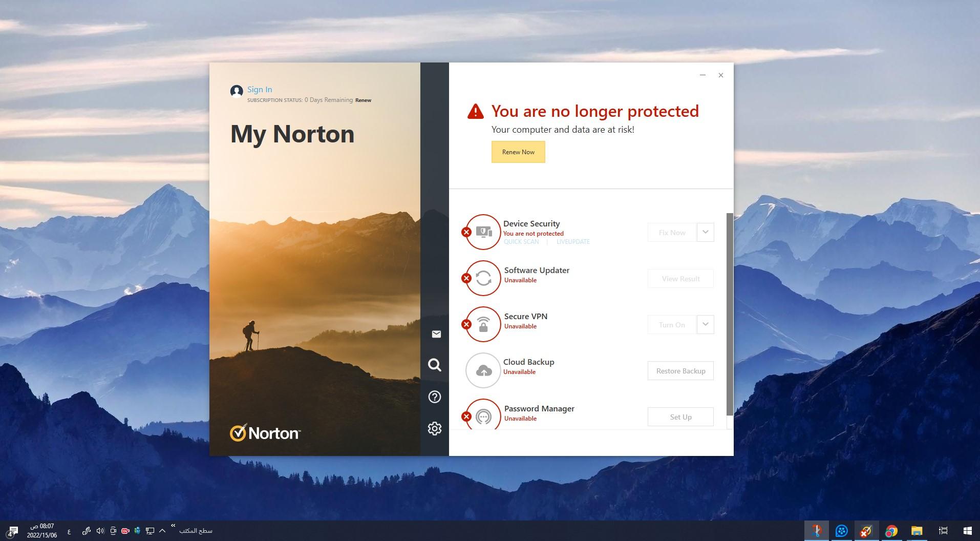Click the two-people messenger tray icon
This screenshot has width=980, height=541.
pyautogui.click(x=137, y=531)
